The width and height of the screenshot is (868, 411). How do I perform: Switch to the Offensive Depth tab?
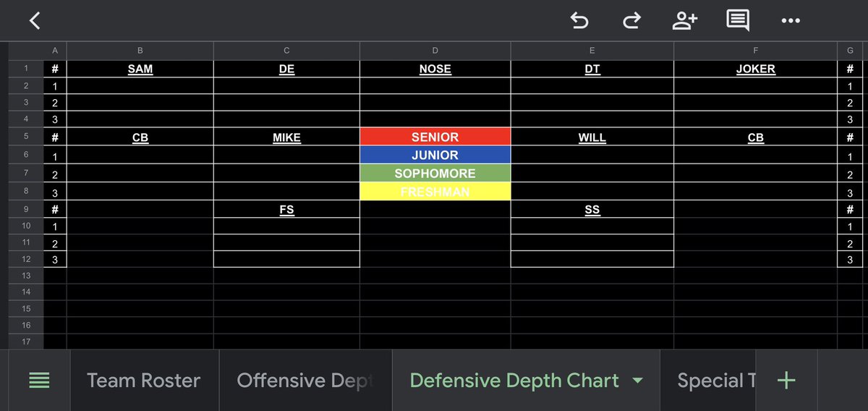pos(305,381)
